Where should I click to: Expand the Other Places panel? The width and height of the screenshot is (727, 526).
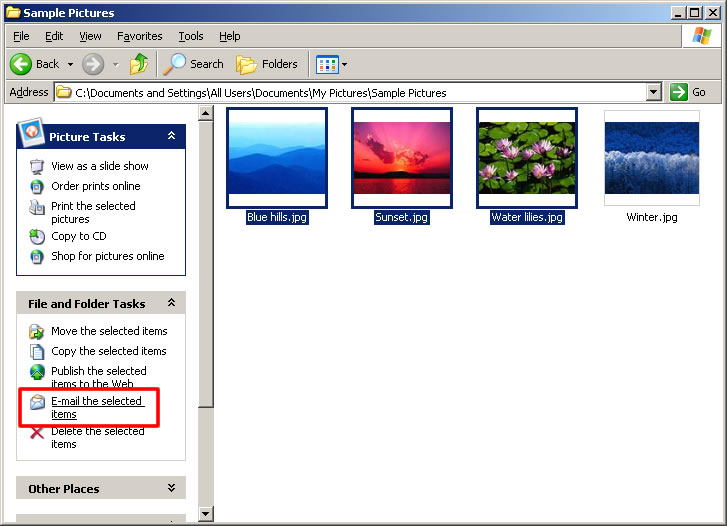point(171,488)
